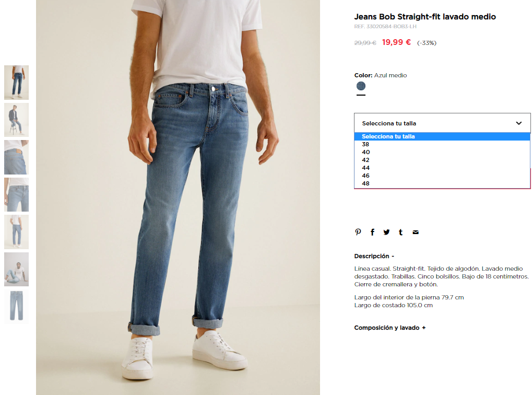Viewport: 532px width, 395px height.
Task: Pick size 42 in dropdown
Action: (x=442, y=160)
